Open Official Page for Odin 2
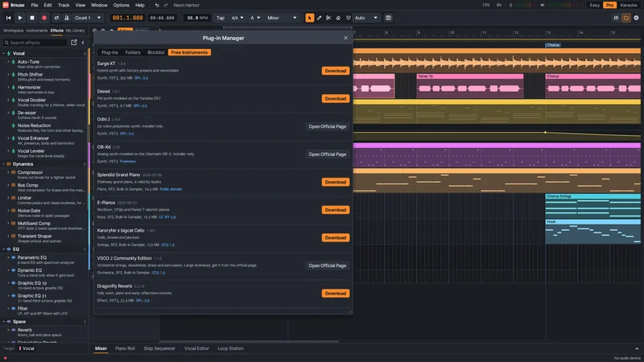This screenshot has width=644, height=362. [328, 127]
